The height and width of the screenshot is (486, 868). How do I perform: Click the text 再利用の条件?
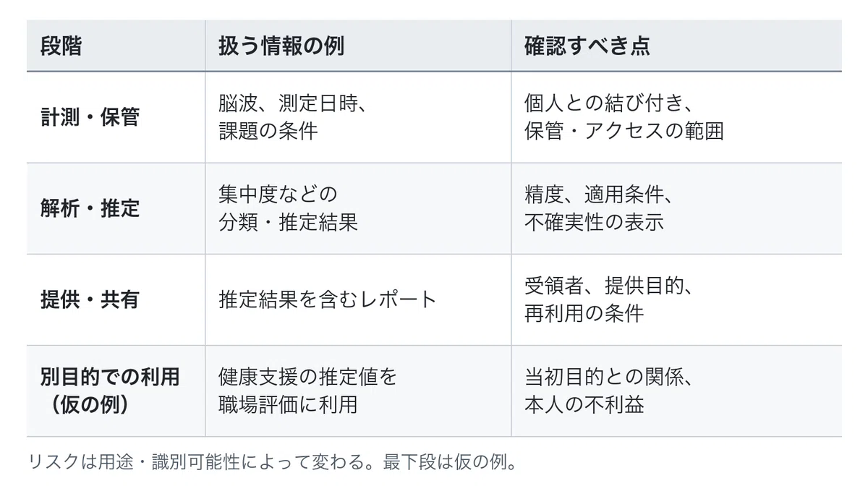coord(584,313)
